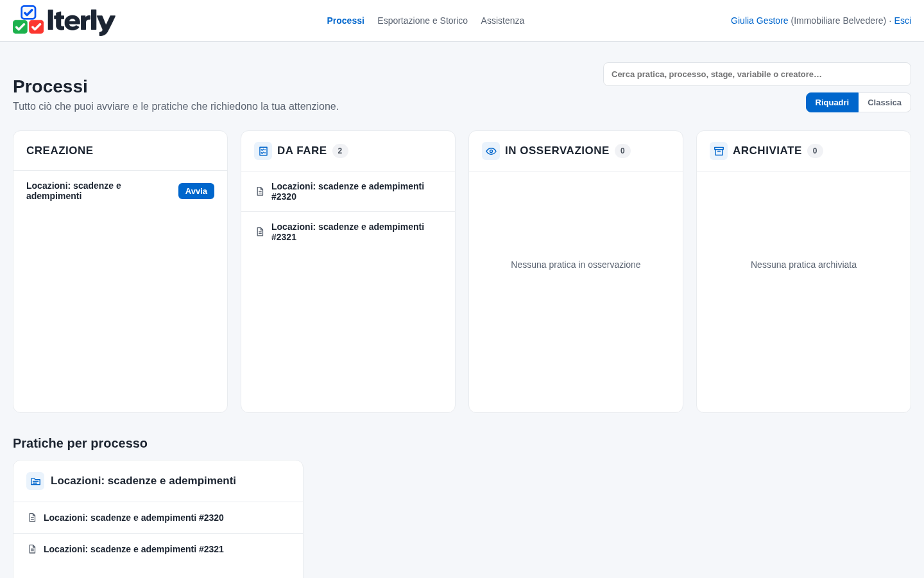Start the Locazioni process with Avvia
This screenshot has height=578, width=924.
pos(196,191)
